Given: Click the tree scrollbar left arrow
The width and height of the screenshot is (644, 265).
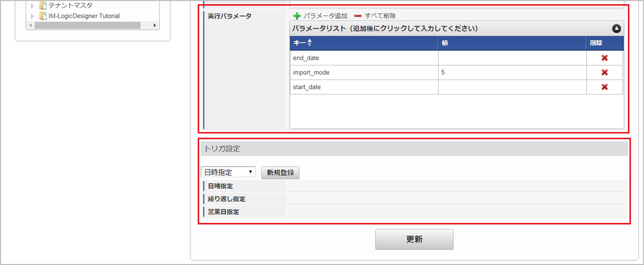Looking at the screenshot, I should 30,25.
